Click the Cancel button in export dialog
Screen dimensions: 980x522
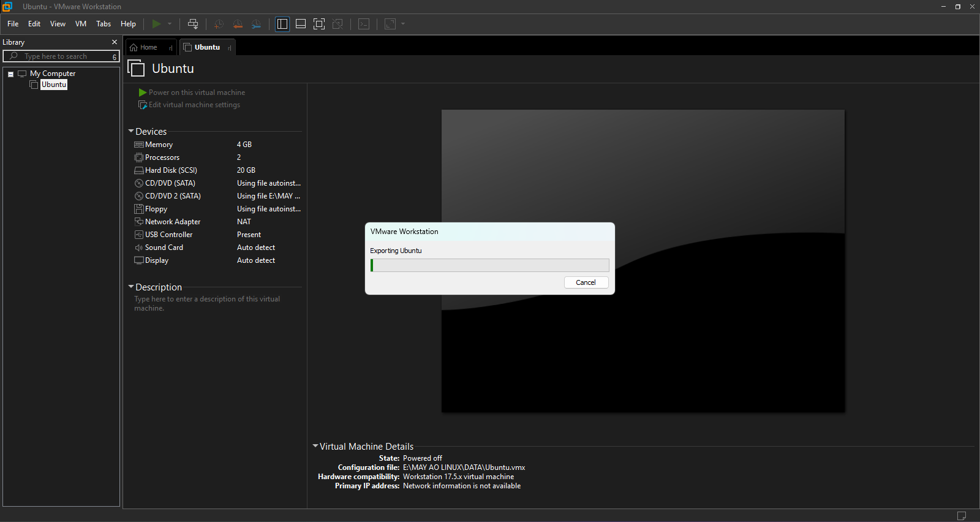pyautogui.click(x=586, y=282)
